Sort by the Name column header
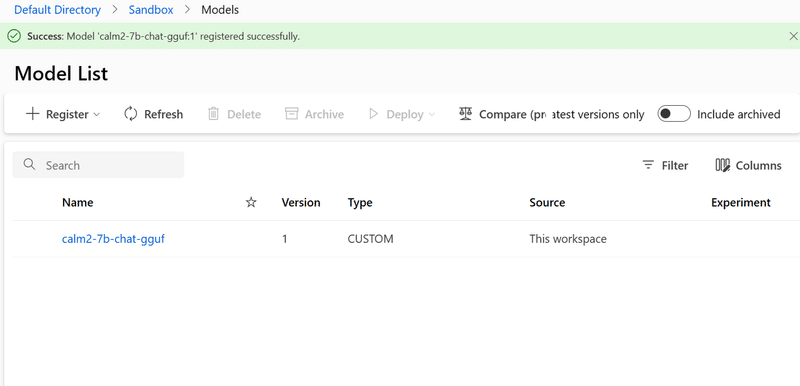 pos(78,202)
